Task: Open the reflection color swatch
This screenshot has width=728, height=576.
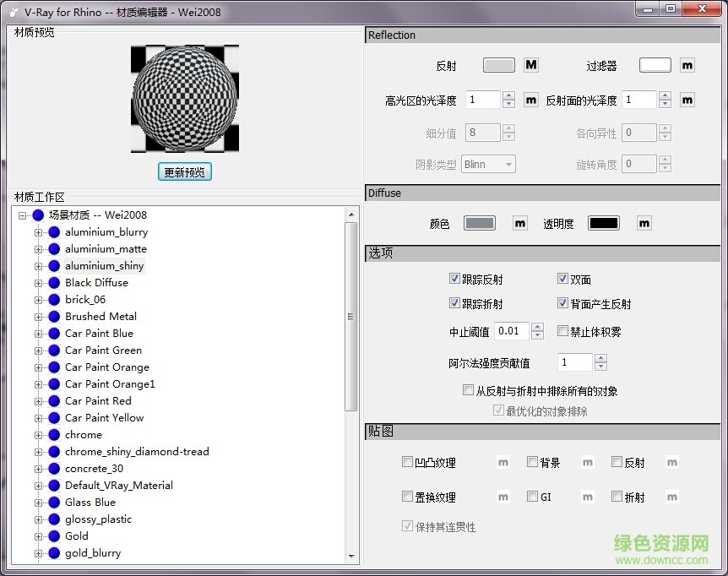Action: (498, 65)
